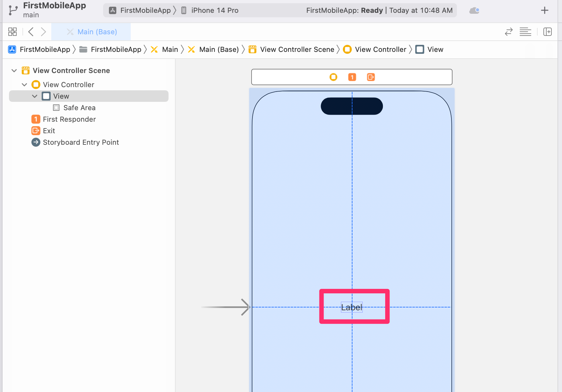Click the FirstMobileApp Ready status text
Screen dimensions: 562x392
pos(379,10)
